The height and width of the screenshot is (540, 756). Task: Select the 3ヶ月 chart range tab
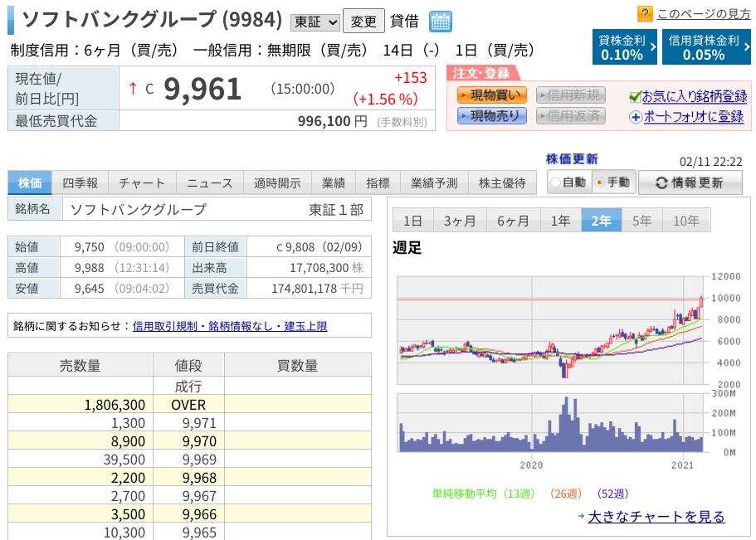point(460,221)
